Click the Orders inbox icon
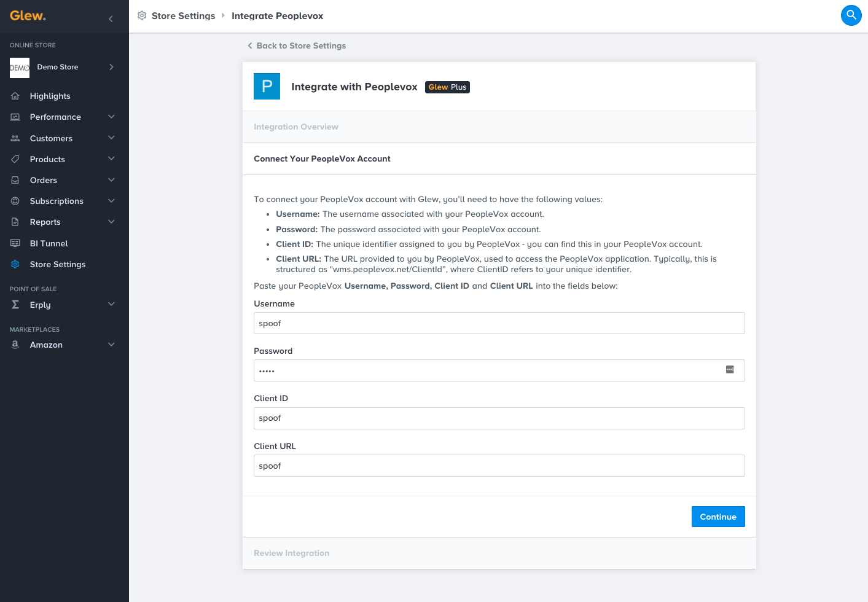 tap(15, 180)
